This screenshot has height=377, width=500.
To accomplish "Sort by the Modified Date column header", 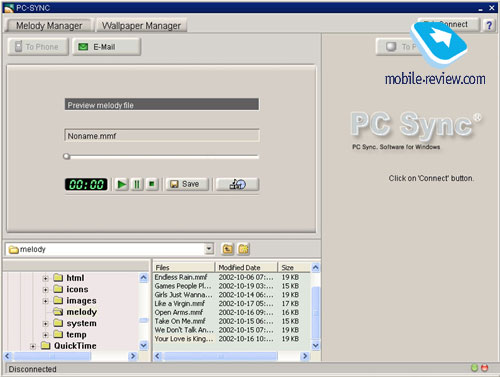I will [x=246, y=267].
